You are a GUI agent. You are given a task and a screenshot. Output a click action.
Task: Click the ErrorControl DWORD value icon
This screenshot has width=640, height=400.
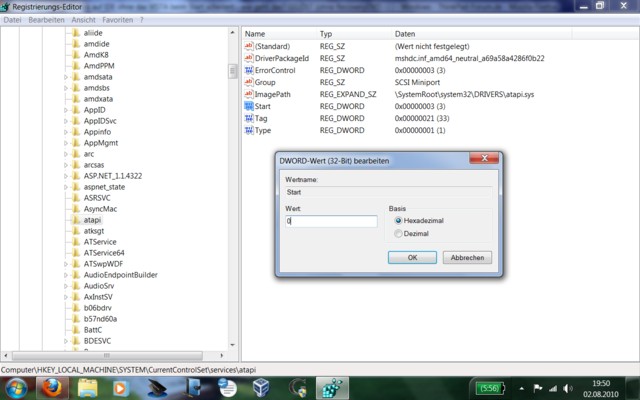click(249, 70)
